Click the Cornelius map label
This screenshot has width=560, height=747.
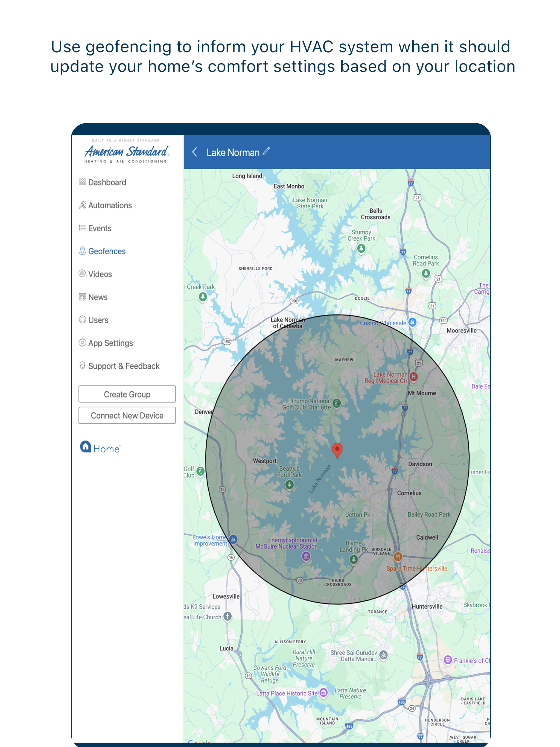click(x=409, y=493)
